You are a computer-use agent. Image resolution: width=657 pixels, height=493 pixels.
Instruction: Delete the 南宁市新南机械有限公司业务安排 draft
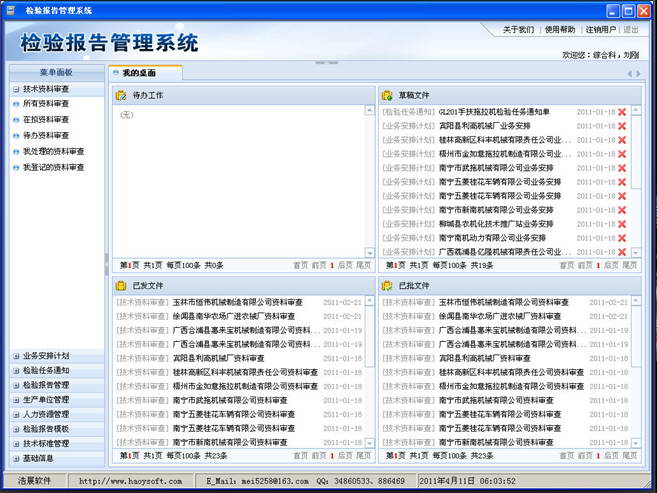point(622,210)
